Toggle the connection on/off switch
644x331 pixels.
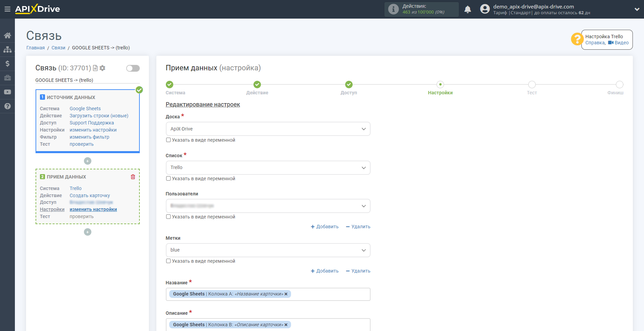[133, 68]
